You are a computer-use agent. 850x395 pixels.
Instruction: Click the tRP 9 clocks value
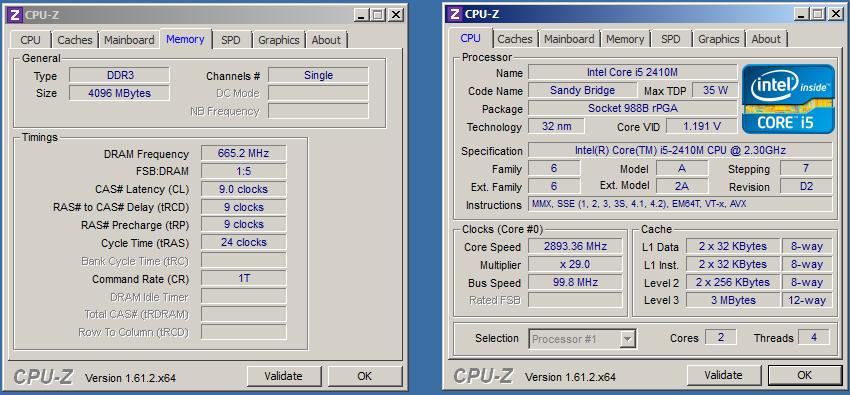243,224
